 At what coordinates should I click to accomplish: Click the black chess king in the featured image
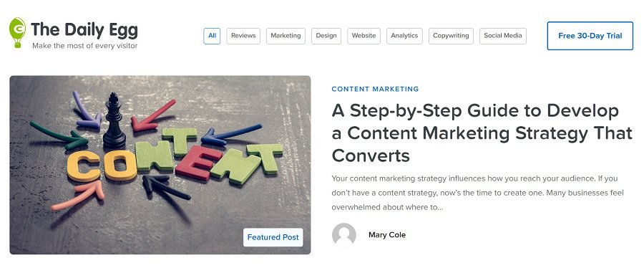coord(114,120)
